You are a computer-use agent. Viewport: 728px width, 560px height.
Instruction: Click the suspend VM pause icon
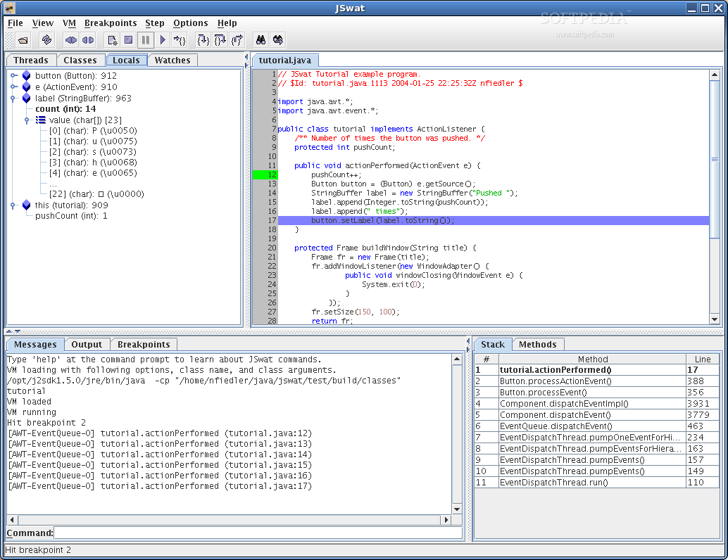145,40
